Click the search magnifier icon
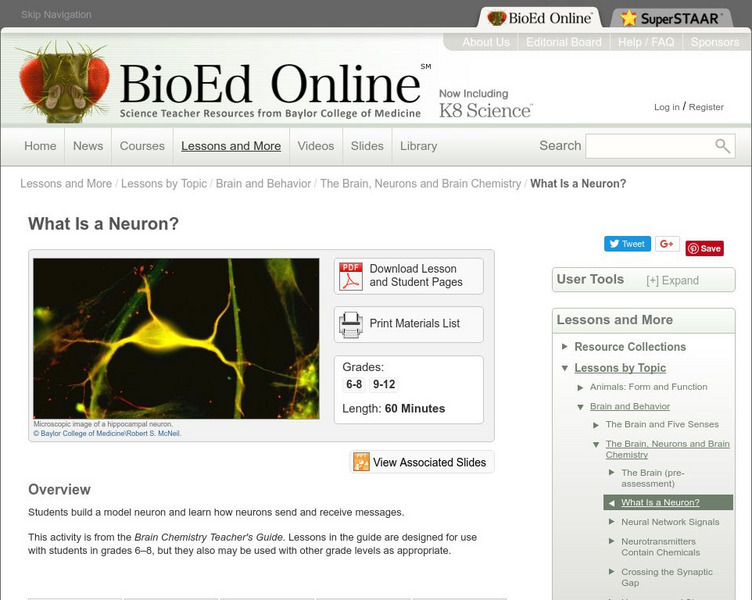This screenshot has height=600, width=752. (722, 146)
